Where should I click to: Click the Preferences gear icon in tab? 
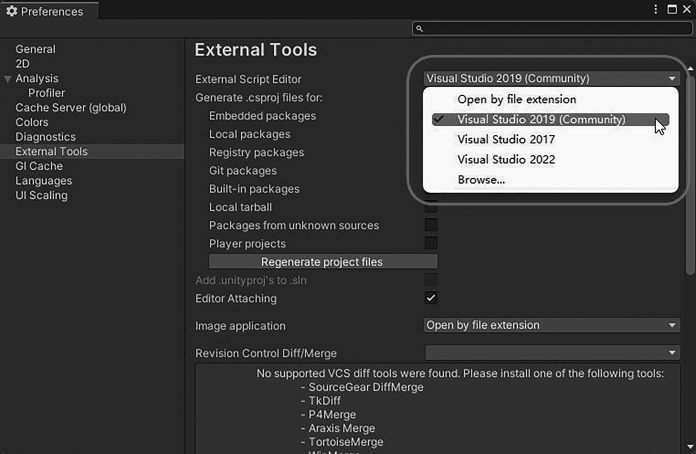12,11
